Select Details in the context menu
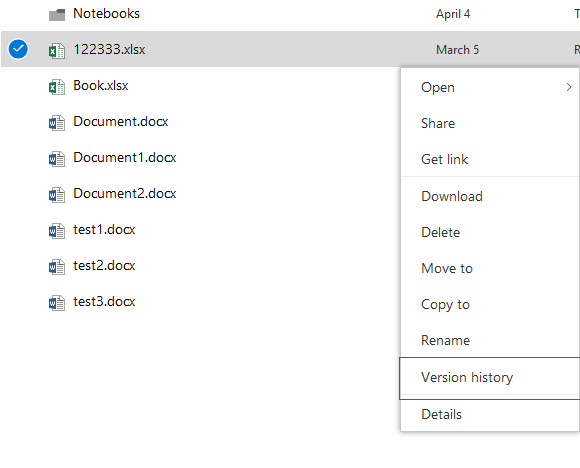 pos(490,414)
